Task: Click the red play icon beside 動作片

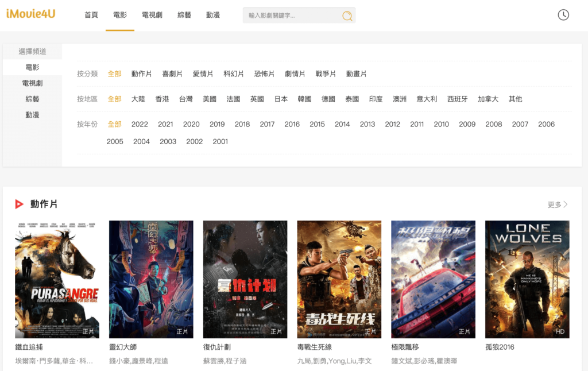Action: point(19,204)
